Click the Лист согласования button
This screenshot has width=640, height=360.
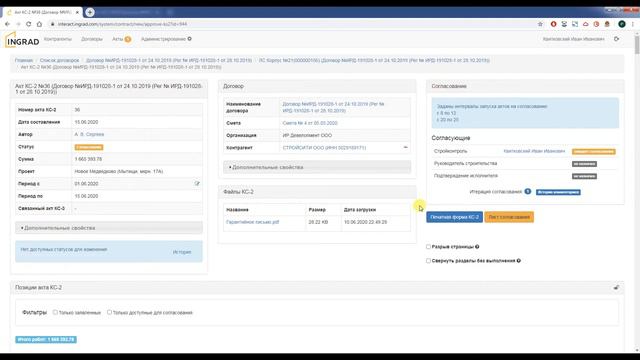(x=509, y=217)
